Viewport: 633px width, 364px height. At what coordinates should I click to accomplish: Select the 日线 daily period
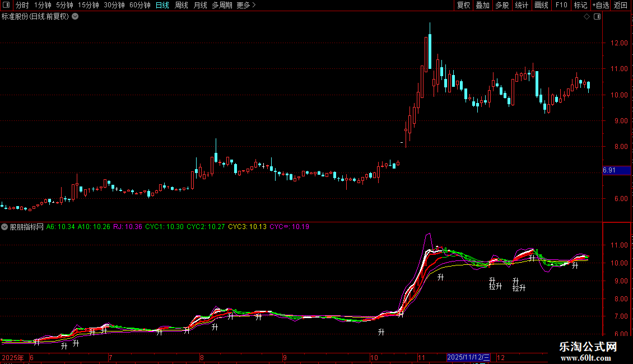click(162, 5)
